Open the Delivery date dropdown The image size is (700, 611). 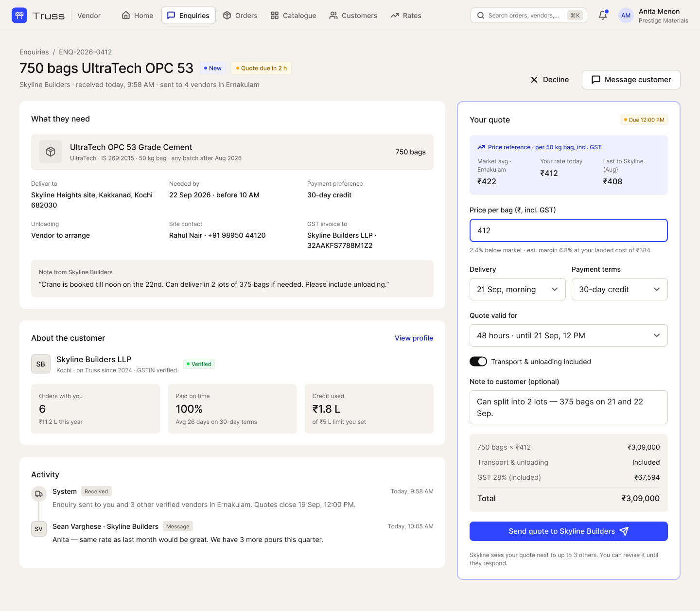pos(518,289)
